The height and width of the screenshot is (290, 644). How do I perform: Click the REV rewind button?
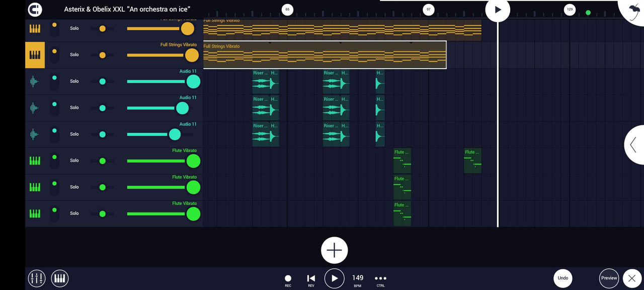(x=311, y=280)
